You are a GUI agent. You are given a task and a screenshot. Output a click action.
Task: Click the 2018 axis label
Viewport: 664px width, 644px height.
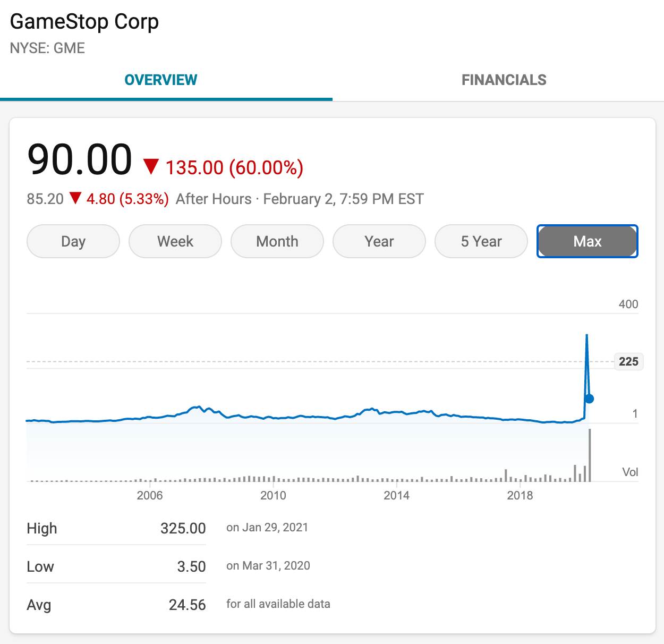click(520, 495)
